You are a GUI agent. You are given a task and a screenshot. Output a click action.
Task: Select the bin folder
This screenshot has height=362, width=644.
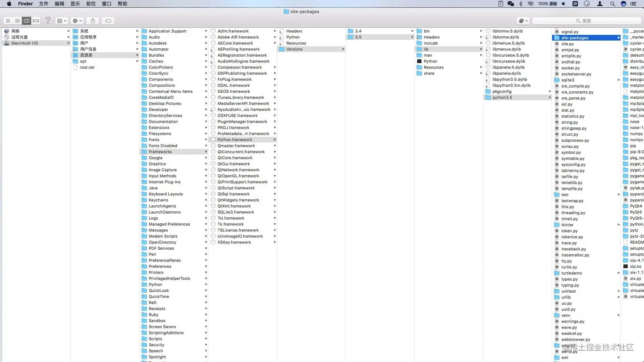tap(449, 31)
